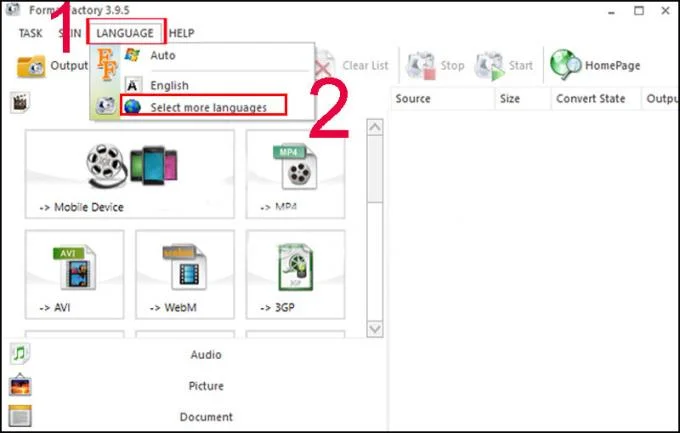Click the Start toolbar button
Image resolution: width=680 pixels, height=433 pixels.
503,66
